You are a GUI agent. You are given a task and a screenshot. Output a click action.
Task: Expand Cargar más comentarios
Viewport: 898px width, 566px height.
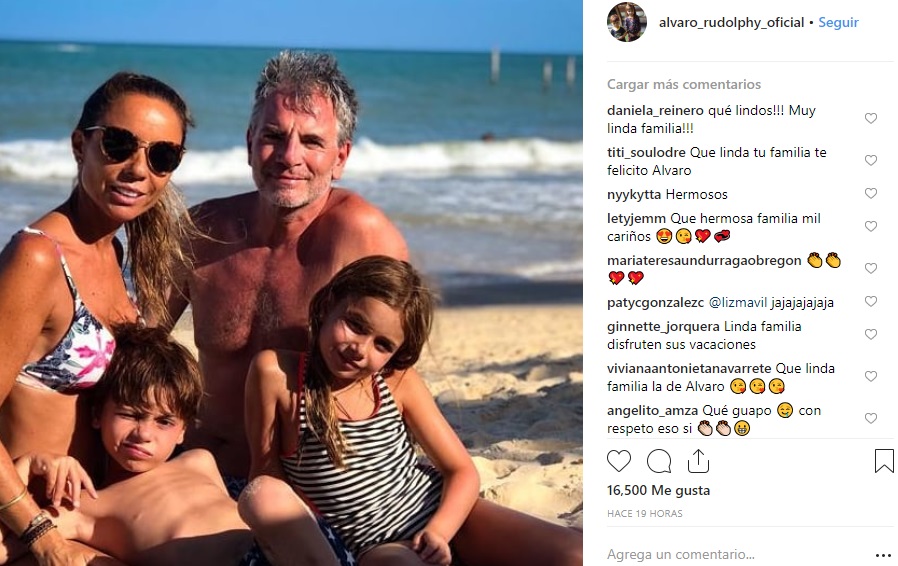click(x=684, y=85)
